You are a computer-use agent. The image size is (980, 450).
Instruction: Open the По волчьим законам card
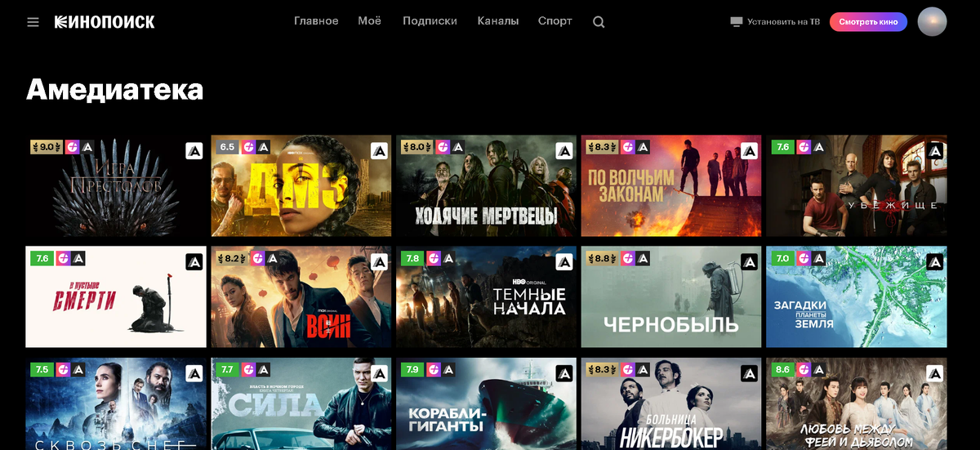click(671, 186)
